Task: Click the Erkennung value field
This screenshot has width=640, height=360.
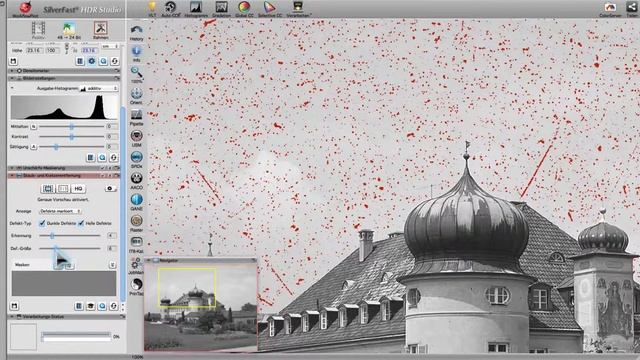Action: pyautogui.click(x=111, y=236)
